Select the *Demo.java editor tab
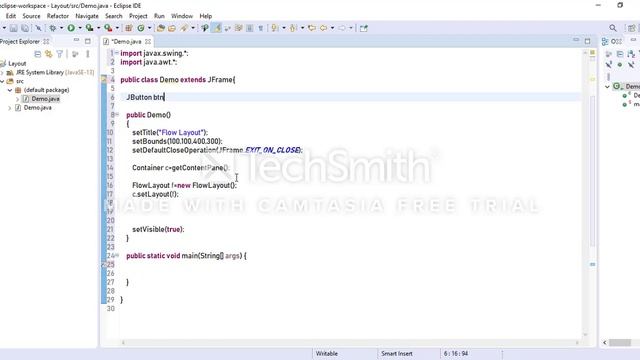 [x=126, y=42]
